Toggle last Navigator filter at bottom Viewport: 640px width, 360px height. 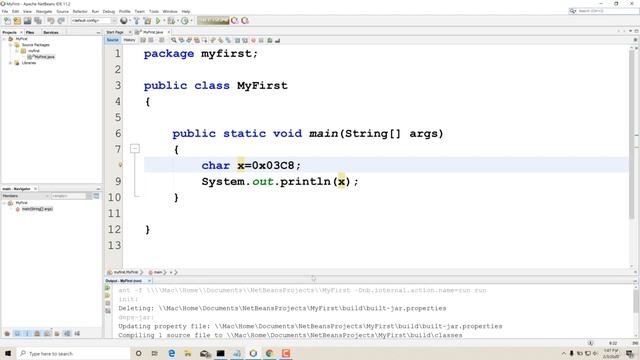pos(77,334)
